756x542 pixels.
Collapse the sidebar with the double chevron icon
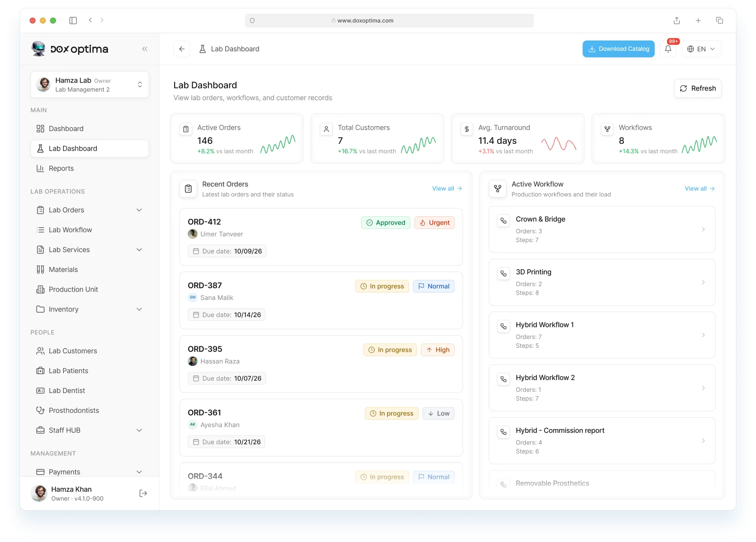coord(145,49)
